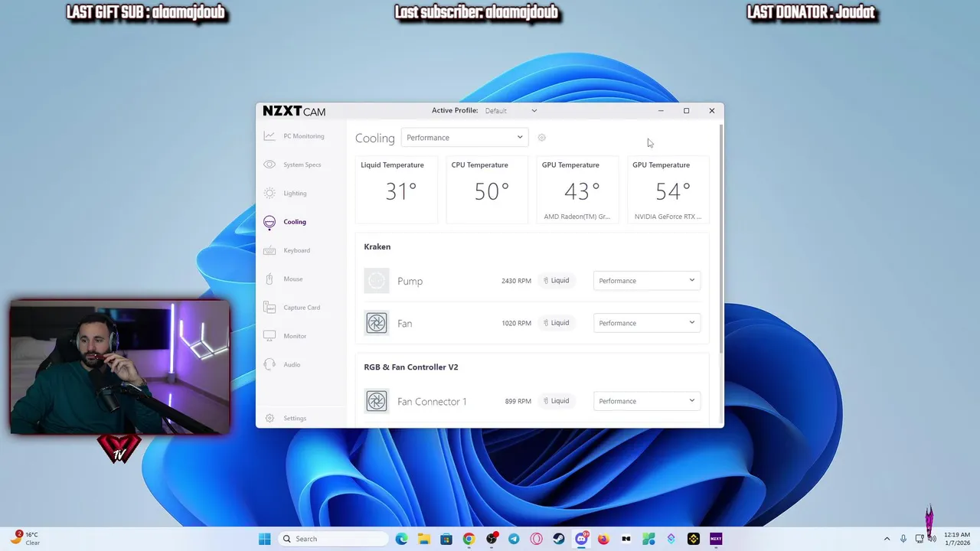The image size is (980, 551).
Task: Click the Liquid Temperature card
Action: (x=397, y=190)
